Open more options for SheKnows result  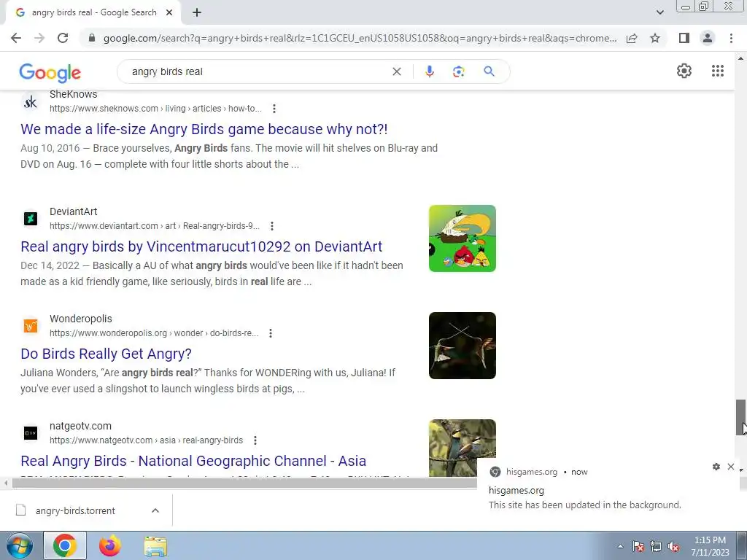pos(274,109)
